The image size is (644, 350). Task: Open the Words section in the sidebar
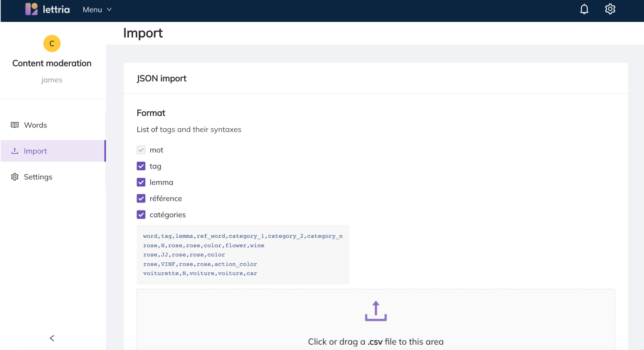coord(35,125)
